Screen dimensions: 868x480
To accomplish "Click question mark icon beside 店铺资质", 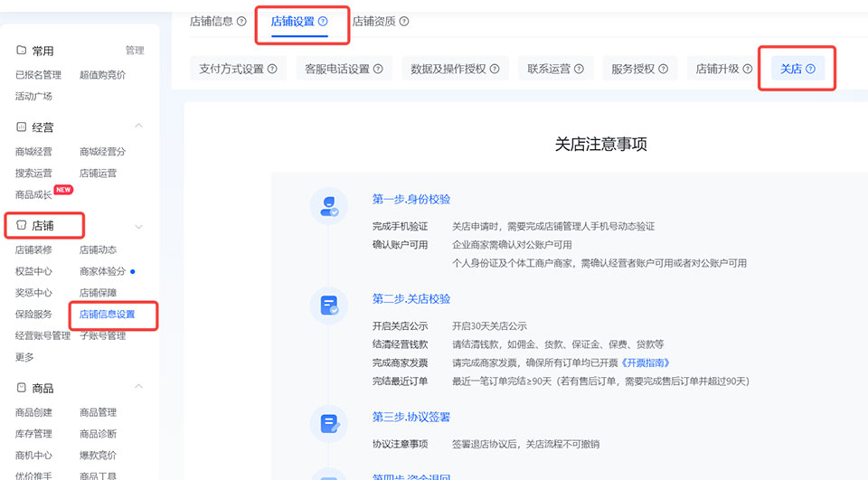I will pos(404,22).
